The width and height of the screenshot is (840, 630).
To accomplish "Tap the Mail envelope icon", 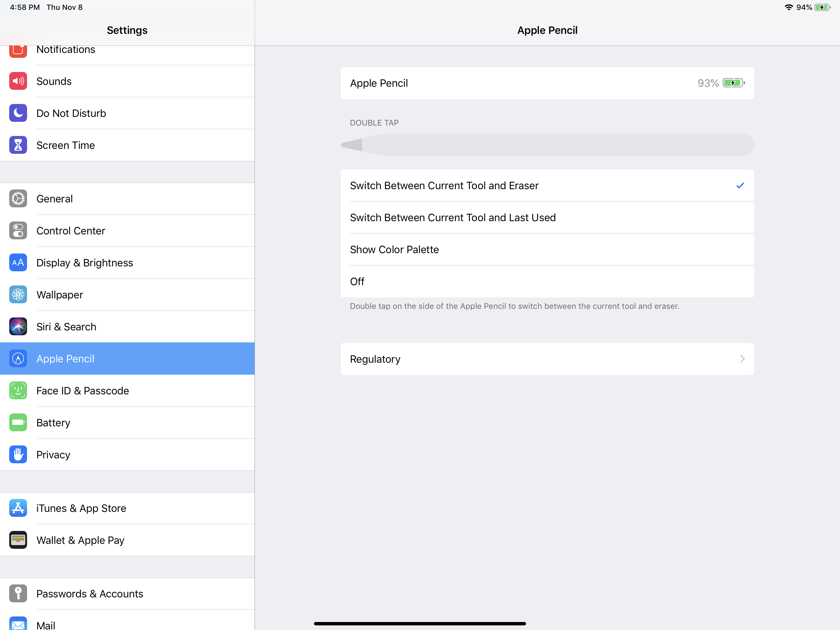I will coord(18,623).
